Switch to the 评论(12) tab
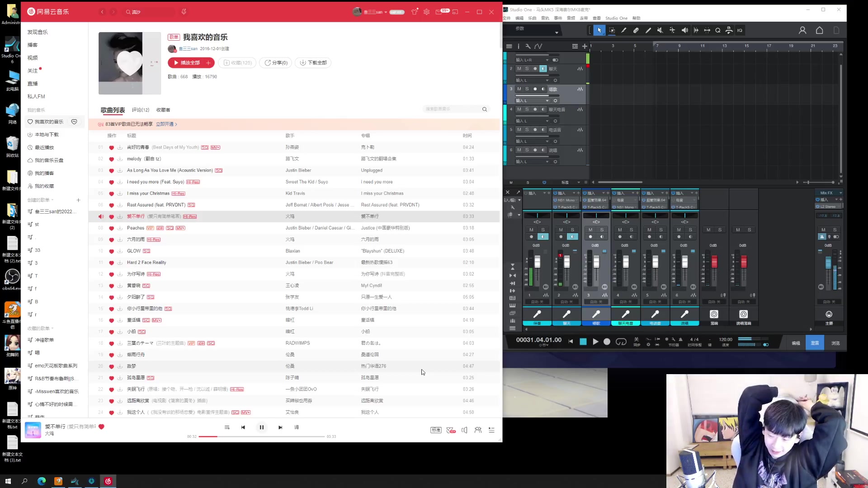 (x=141, y=110)
